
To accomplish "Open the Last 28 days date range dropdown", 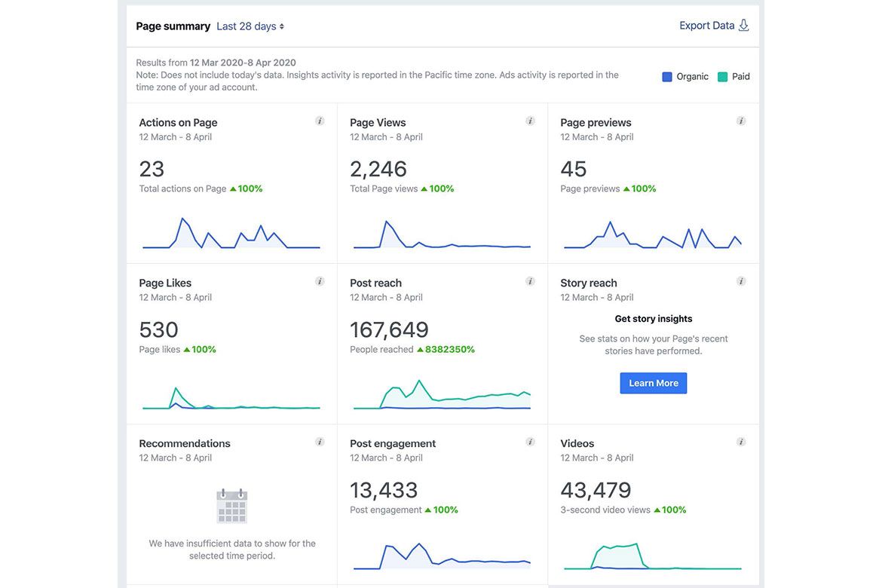I will point(250,26).
